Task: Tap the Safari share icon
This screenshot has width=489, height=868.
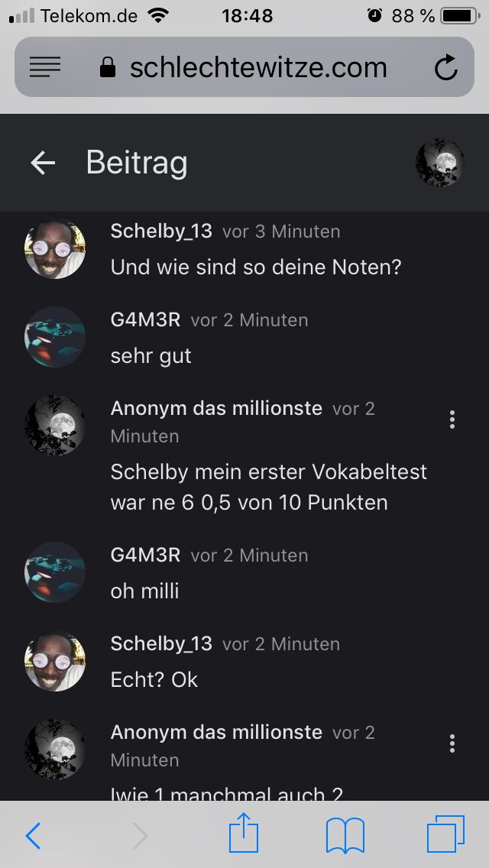Action: coord(244,833)
